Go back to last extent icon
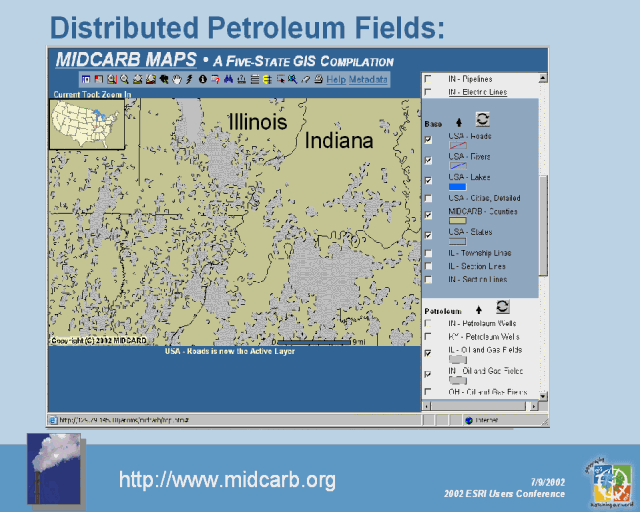The image size is (640, 512). 164,79
